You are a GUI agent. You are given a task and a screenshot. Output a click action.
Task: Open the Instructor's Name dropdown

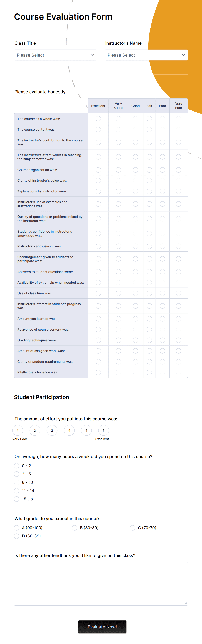pyautogui.click(x=146, y=55)
